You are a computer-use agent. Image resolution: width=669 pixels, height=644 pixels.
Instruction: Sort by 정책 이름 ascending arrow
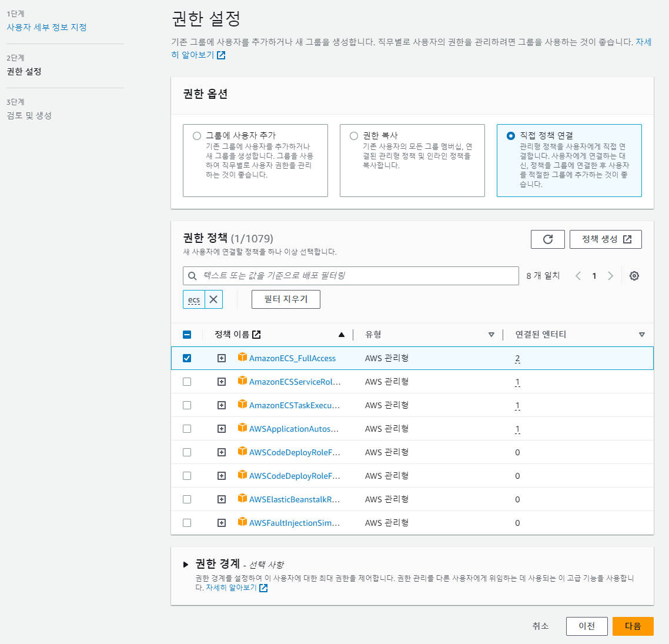tap(342, 335)
